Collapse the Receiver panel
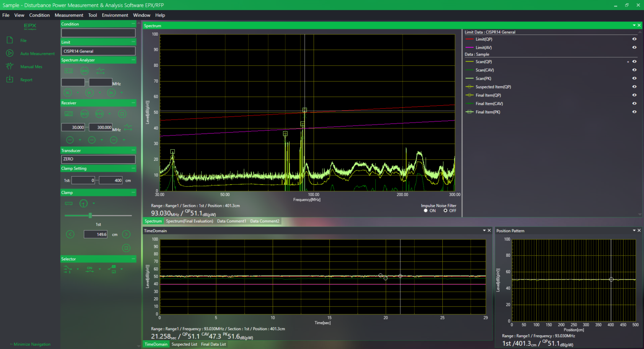This screenshot has height=349, width=644. coord(133,103)
